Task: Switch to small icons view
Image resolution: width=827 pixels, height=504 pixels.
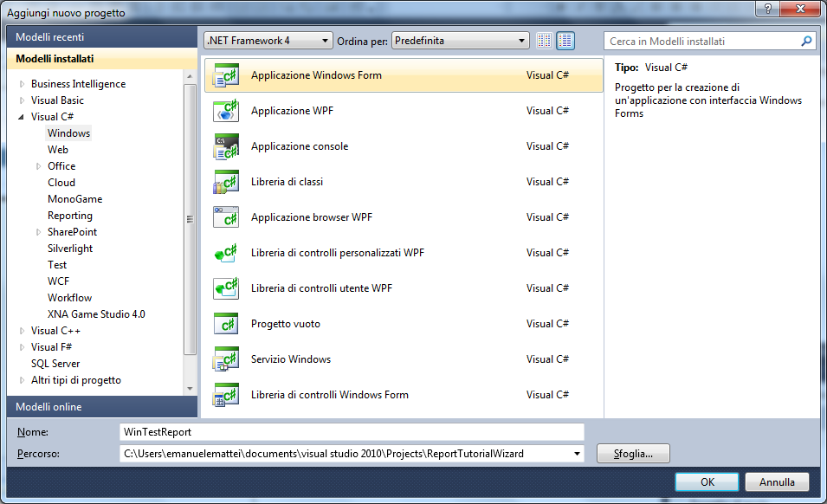Action: (x=545, y=41)
